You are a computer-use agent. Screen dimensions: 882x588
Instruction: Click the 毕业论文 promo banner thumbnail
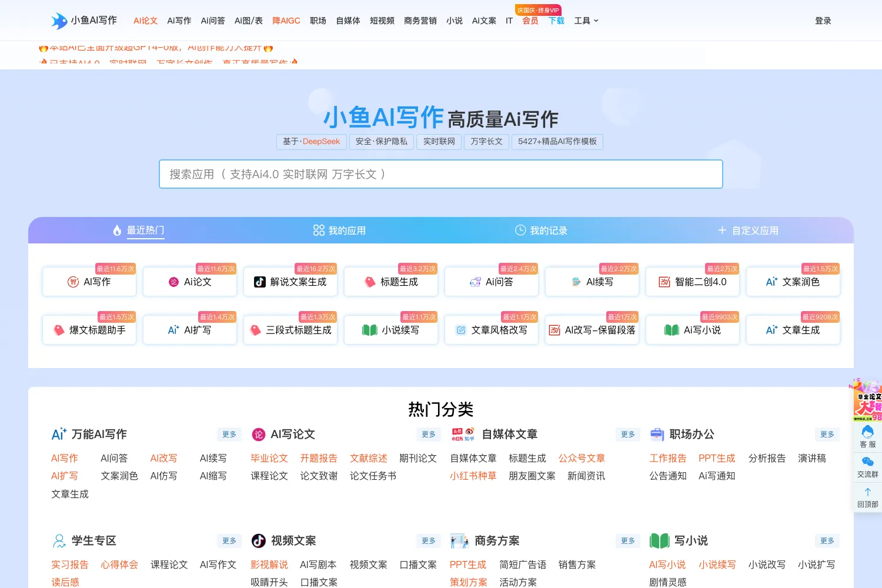(868, 402)
